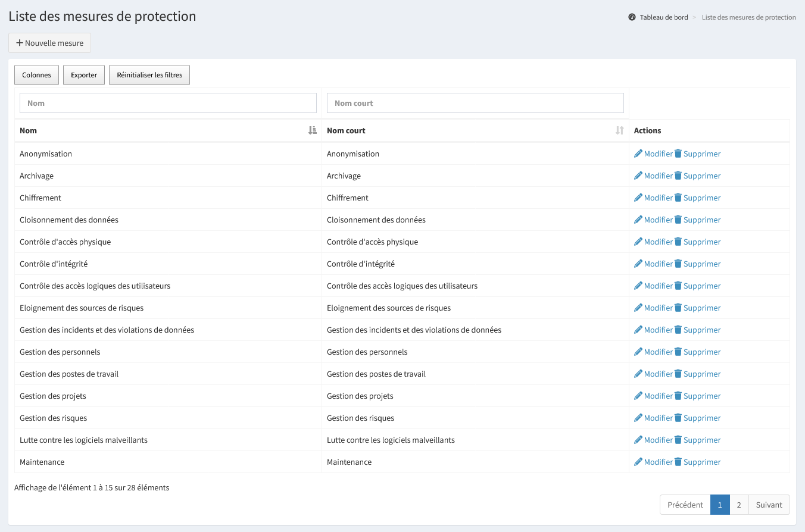The height and width of the screenshot is (532, 805).
Task: Focus the Nom court filter input field
Action: coord(475,103)
